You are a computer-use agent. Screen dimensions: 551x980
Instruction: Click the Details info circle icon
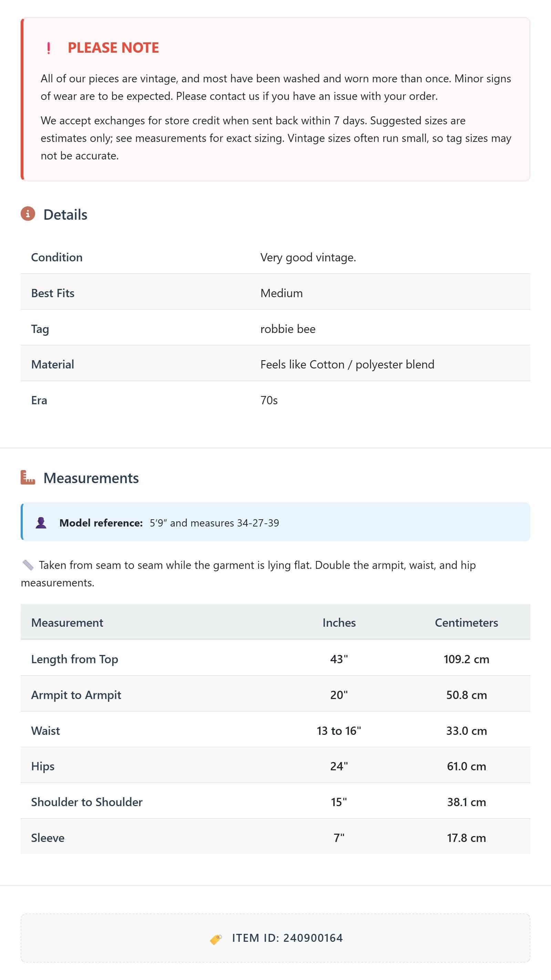[28, 214]
